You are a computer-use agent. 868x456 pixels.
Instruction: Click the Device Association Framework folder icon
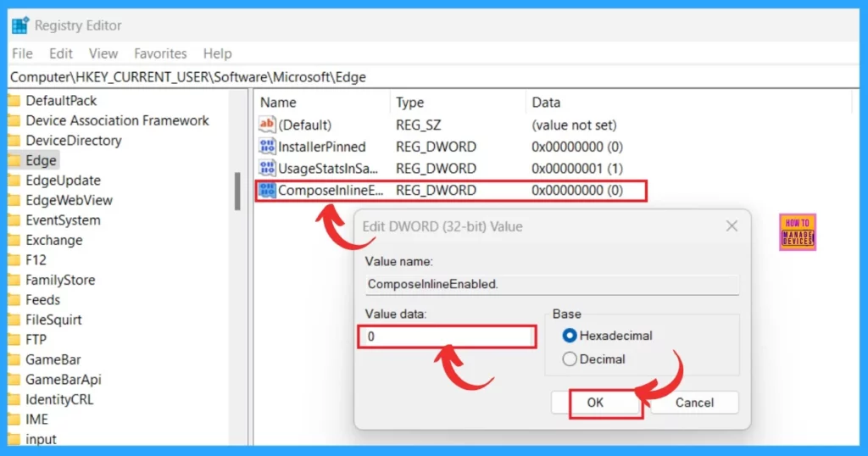[14, 120]
